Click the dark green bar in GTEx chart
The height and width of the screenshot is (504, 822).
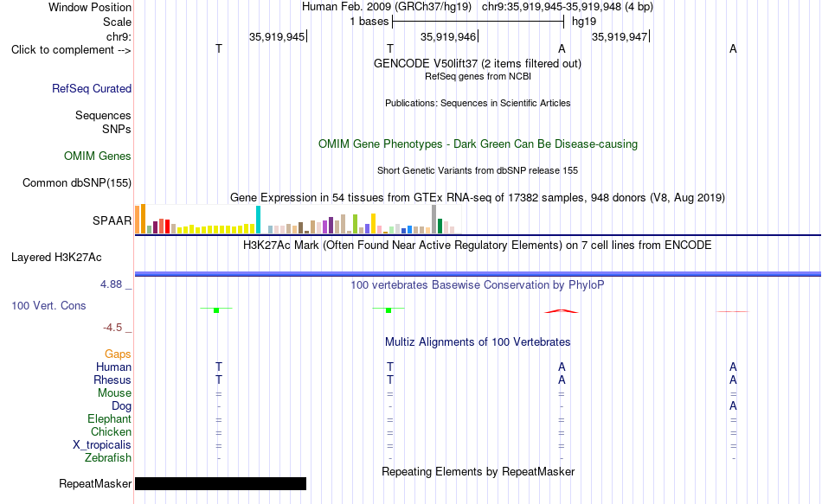click(x=440, y=226)
